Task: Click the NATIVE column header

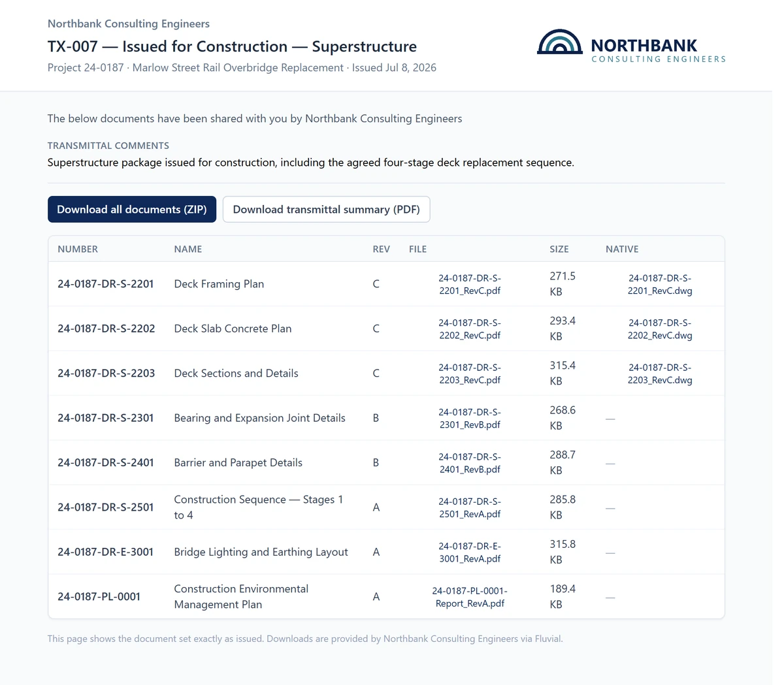Action: tap(622, 249)
